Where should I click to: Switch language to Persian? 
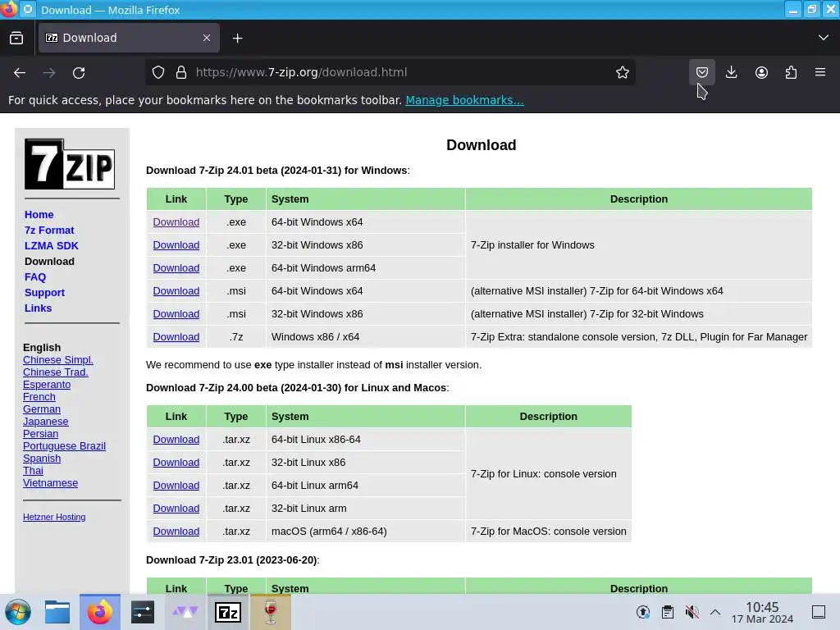coord(41,434)
